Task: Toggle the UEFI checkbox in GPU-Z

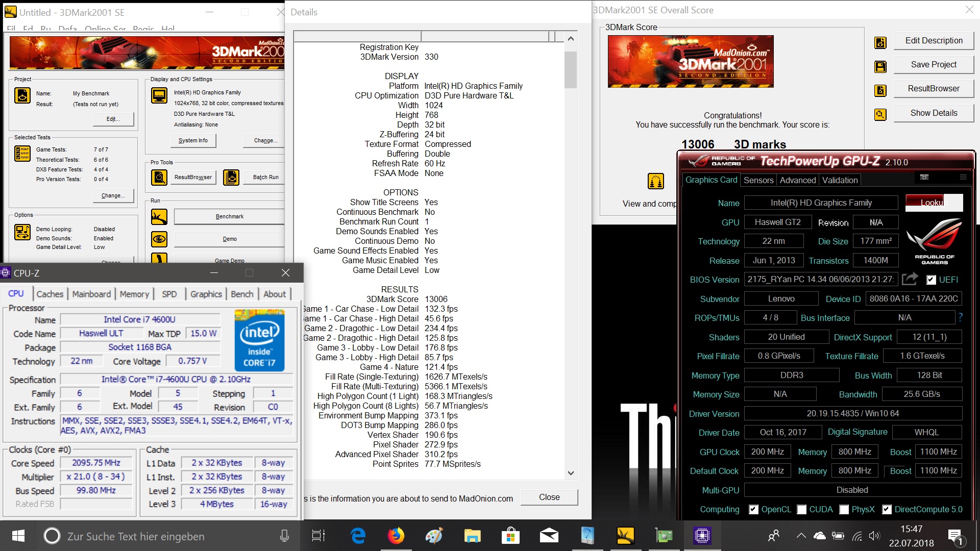Action: click(x=931, y=280)
